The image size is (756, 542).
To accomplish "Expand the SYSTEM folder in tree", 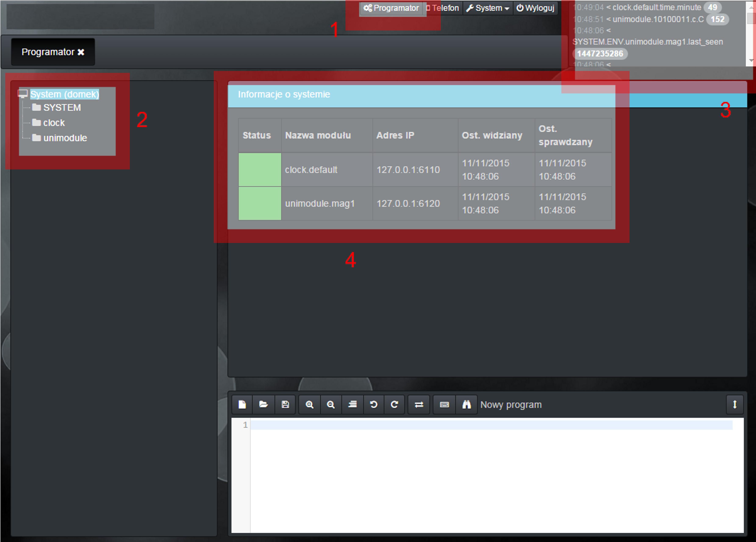I will click(x=62, y=108).
